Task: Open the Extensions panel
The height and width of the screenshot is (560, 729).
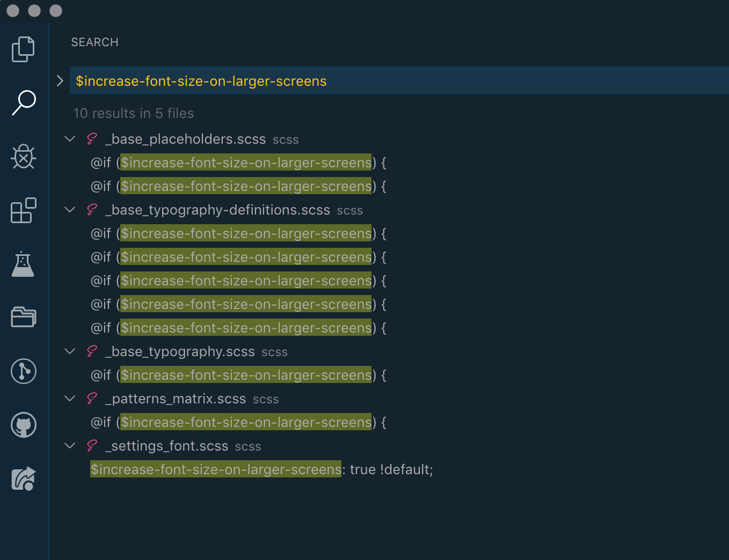Action: [x=23, y=210]
